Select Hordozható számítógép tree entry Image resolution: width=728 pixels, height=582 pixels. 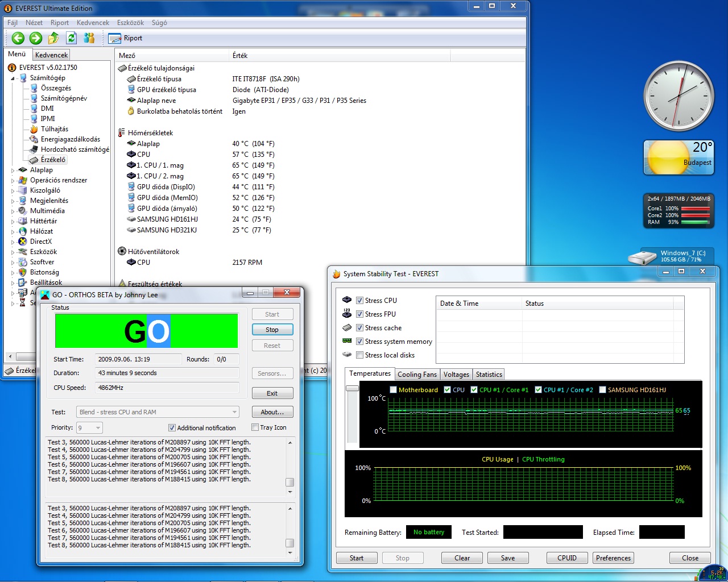point(75,149)
